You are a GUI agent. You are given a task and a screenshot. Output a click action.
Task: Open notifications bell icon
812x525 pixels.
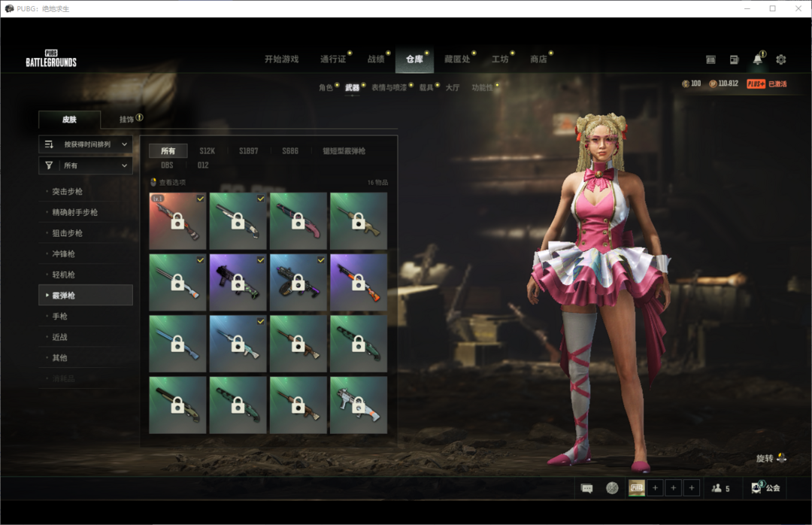(758, 59)
